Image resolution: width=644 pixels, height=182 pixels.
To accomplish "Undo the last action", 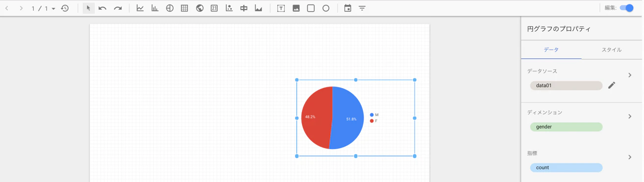I will (x=102, y=8).
